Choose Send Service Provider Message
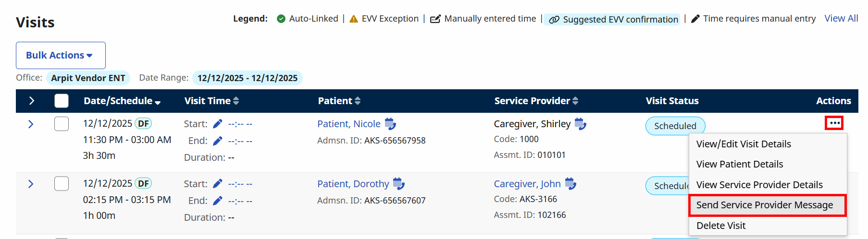This screenshot has width=868, height=239. (x=764, y=205)
